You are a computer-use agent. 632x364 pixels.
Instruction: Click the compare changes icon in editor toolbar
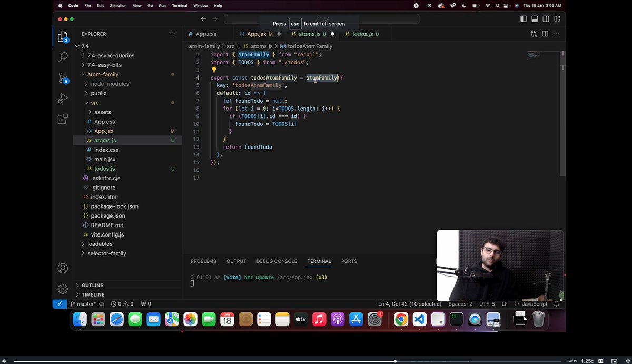534,34
